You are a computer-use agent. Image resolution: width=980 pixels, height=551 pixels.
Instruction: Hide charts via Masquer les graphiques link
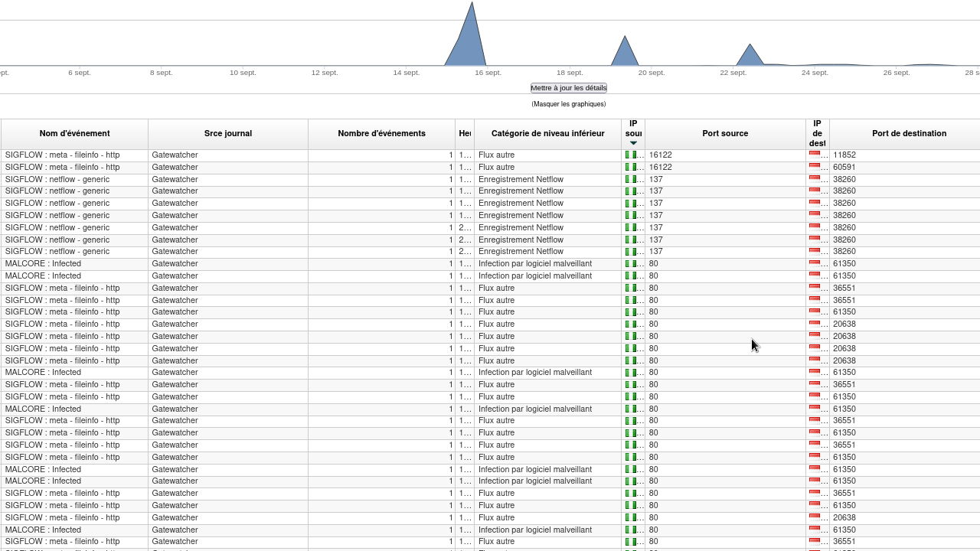[x=568, y=104]
